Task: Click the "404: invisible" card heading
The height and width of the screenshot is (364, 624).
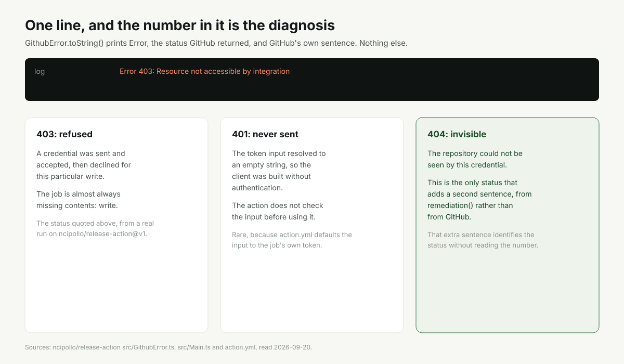Action: pos(457,134)
